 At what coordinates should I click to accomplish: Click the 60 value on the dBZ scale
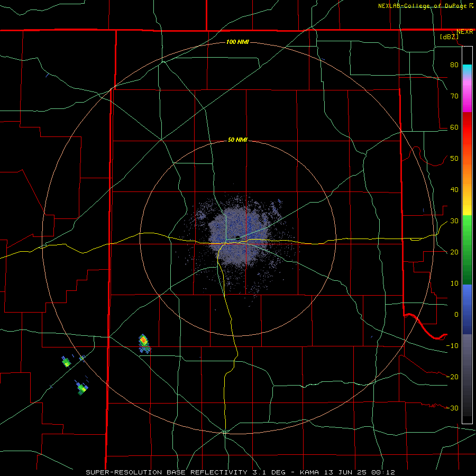coord(454,127)
